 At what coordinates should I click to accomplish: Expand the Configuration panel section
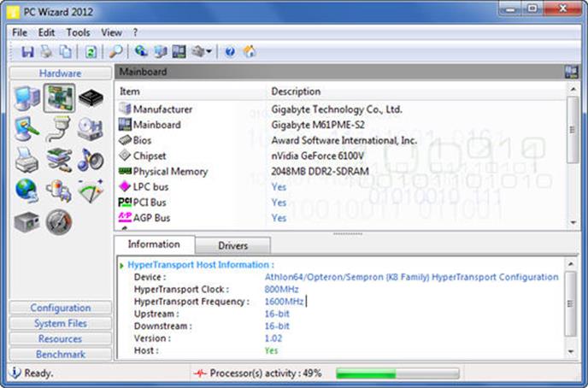click(x=61, y=308)
